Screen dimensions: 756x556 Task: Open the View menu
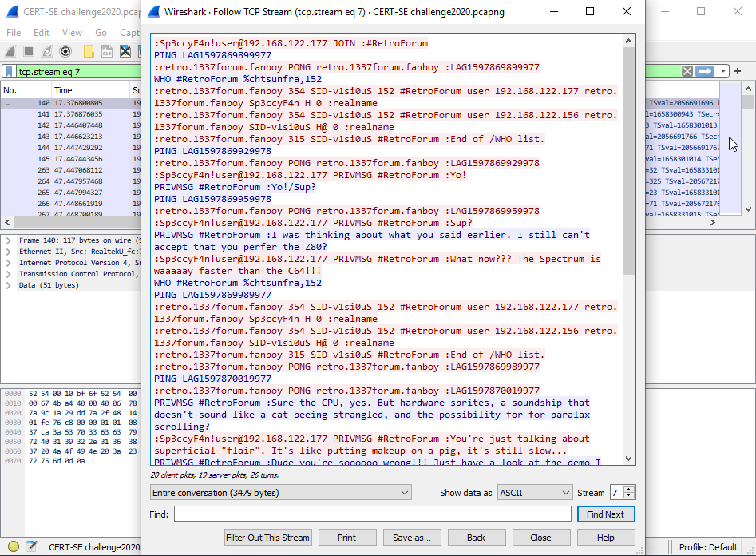click(72, 32)
